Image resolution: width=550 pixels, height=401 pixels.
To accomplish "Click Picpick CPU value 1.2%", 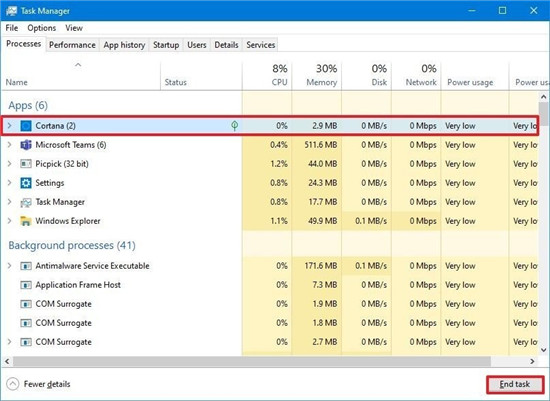I will click(x=279, y=164).
